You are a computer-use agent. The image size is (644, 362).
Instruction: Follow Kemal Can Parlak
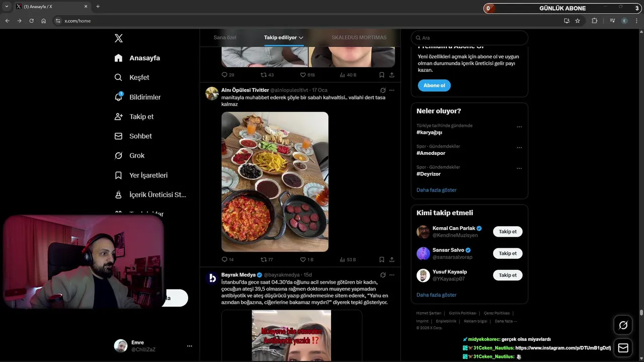[508, 232]
